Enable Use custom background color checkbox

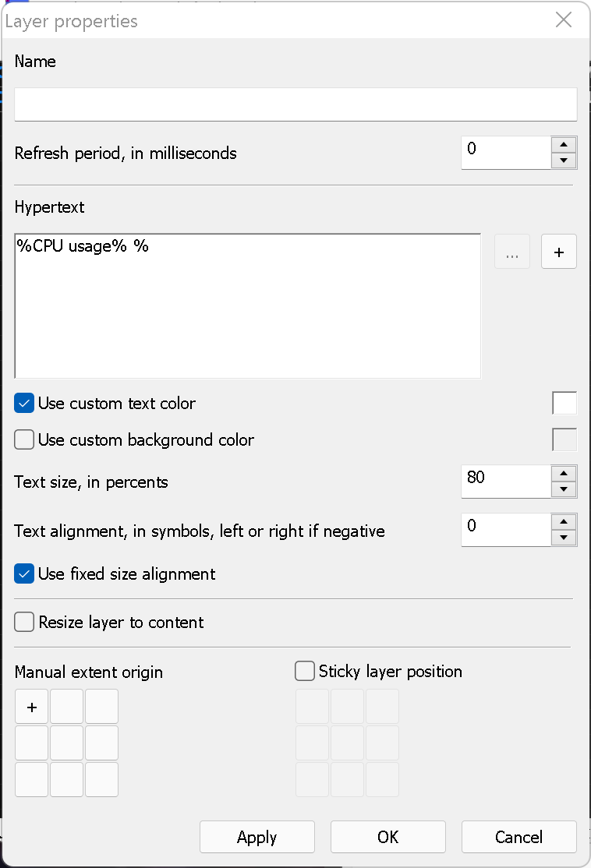click(x=25, y=440)
